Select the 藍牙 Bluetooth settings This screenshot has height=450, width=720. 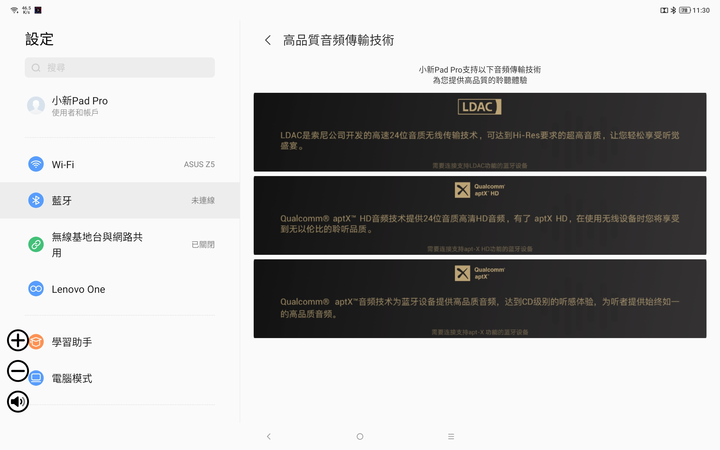point(120,200)
